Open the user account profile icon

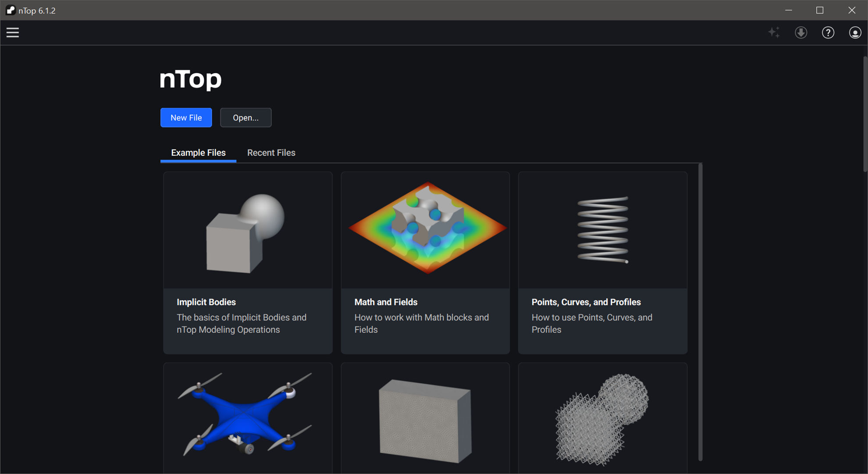(855, 32)
